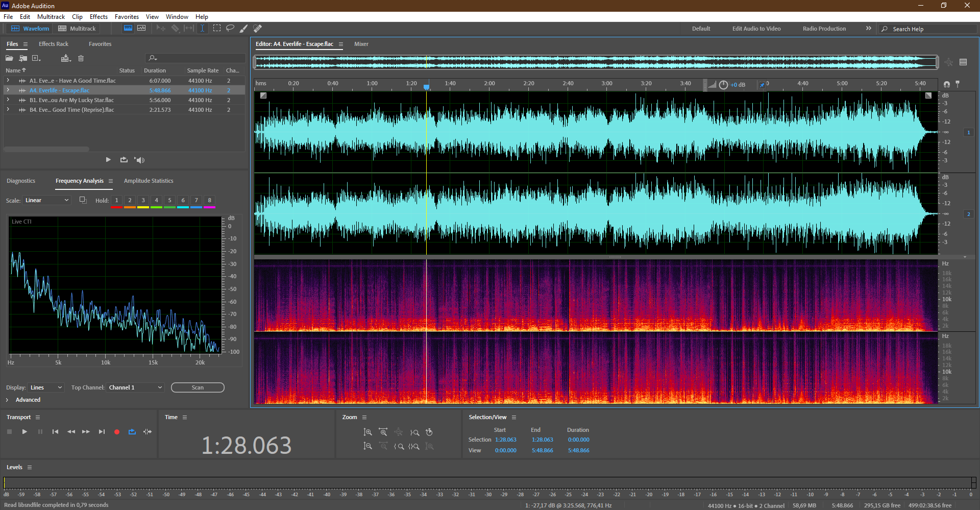Click the Files panel preview Play button
Image resolution: width=980 pixels, height=510 pixels.
tap(108, 160)
